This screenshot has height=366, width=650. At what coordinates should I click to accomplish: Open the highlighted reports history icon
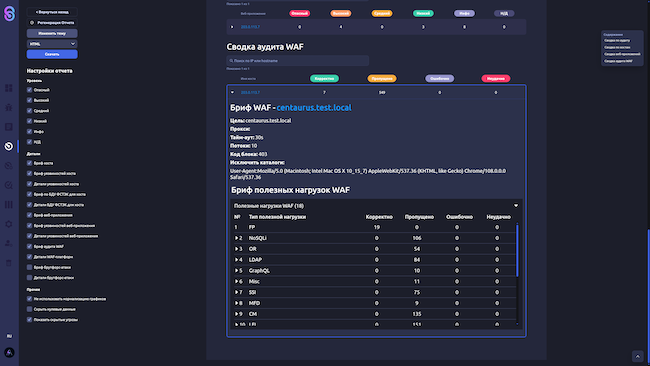[x=9, y=146]
